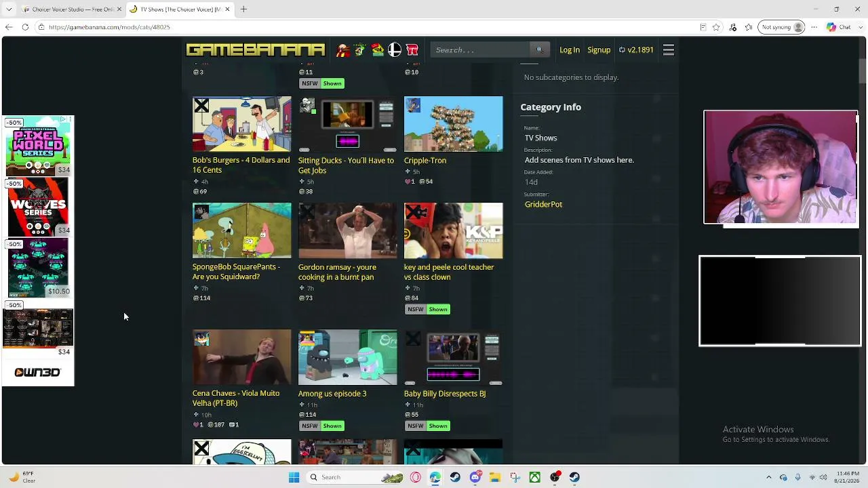Open the Windows Start menu

(294, 477)
